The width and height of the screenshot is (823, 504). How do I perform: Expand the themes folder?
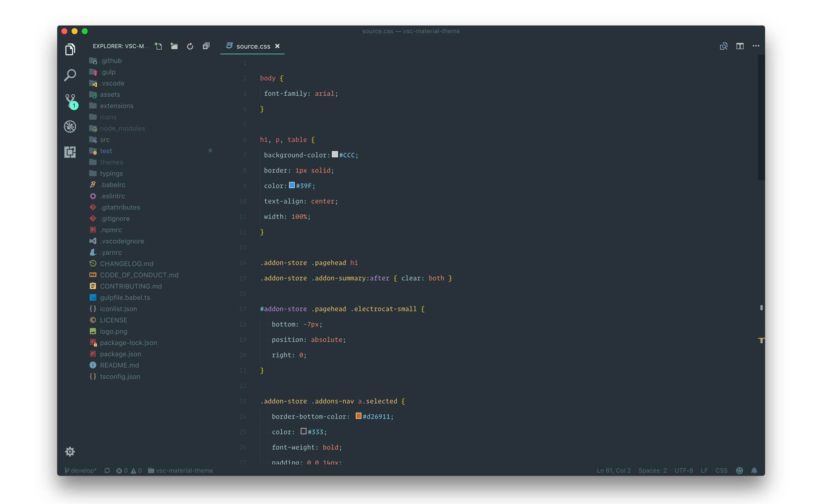click(x=113, y=162)
